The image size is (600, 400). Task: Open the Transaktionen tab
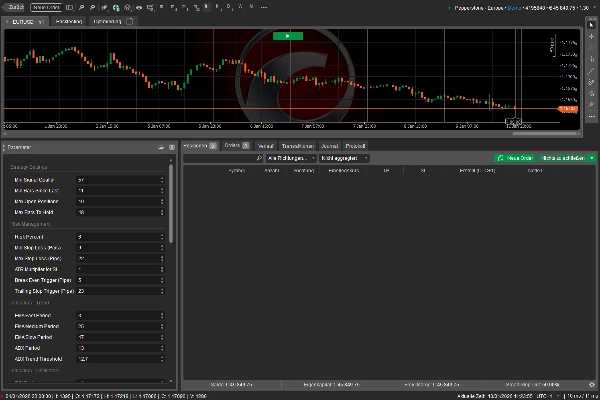tap(298, 146)
